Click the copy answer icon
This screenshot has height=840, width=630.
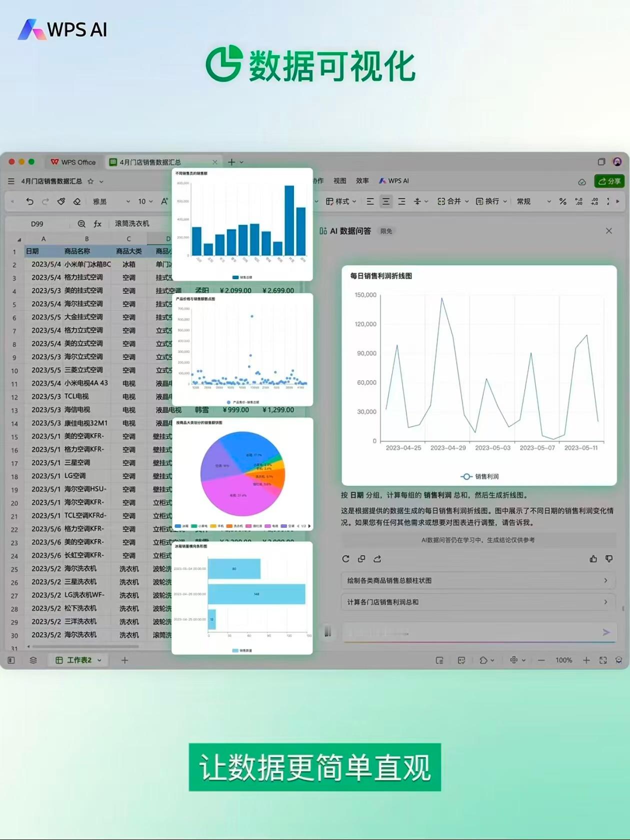[361, 559]
